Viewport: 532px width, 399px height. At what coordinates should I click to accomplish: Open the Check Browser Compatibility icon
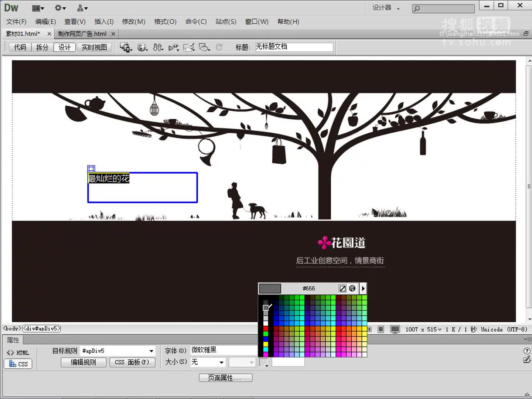tap(189, 47)
